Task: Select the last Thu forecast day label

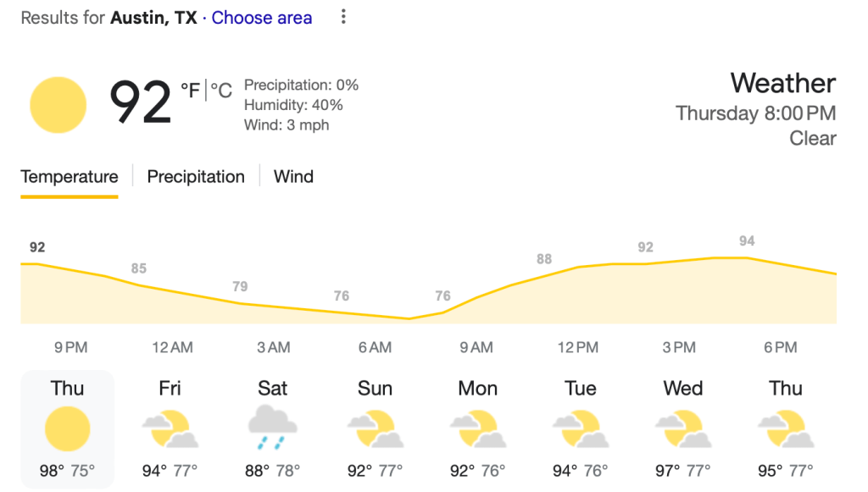Action: pos(786,389)
